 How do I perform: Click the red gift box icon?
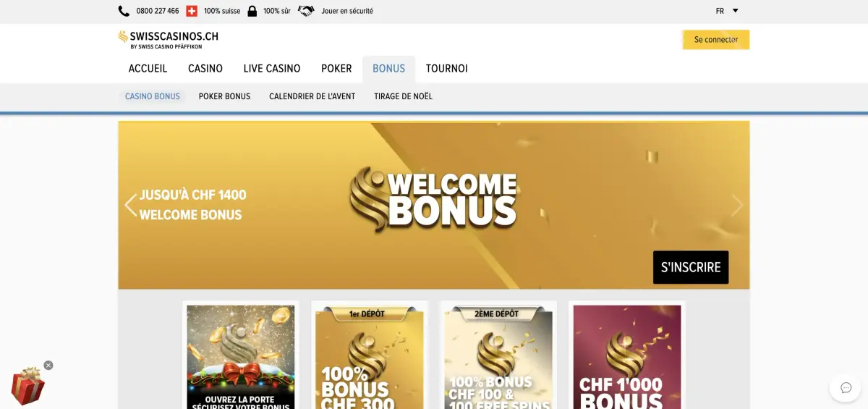(27, 386)
